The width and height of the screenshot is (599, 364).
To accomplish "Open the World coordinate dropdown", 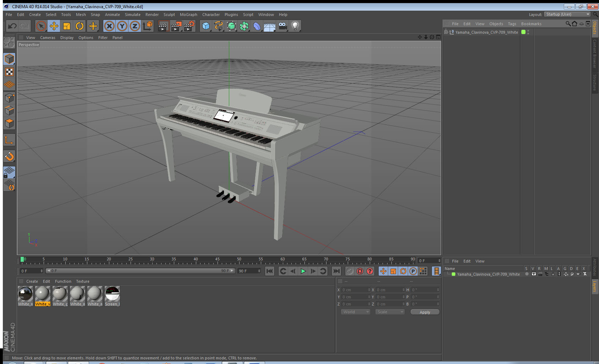I will (x=356, y=312).
